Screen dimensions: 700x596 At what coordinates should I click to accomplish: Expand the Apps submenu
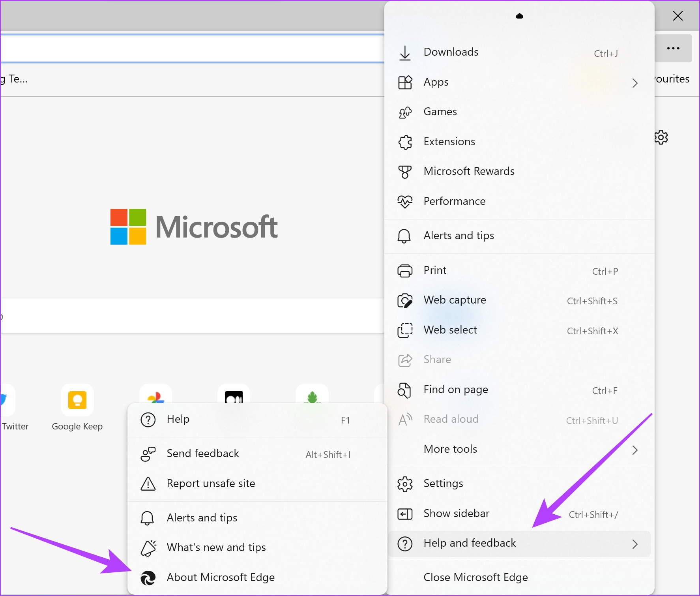pyautogui.click(x=436, y=82)
